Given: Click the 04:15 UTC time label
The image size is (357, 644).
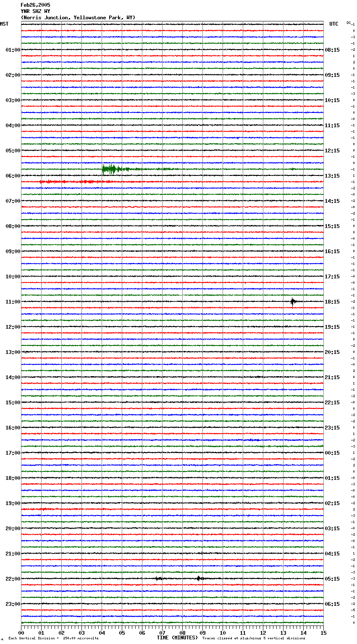Looking at the screenshot, I should [332, 554].
